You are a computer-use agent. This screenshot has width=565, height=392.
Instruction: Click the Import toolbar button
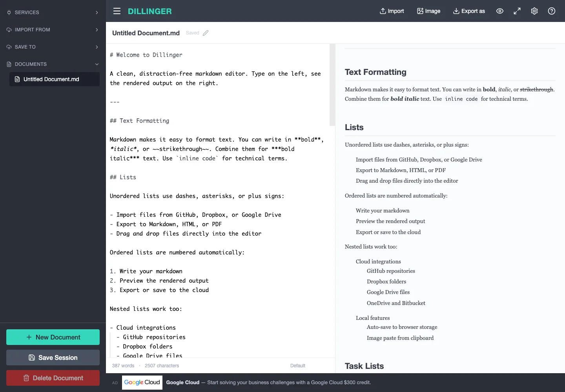click(392, 11)
